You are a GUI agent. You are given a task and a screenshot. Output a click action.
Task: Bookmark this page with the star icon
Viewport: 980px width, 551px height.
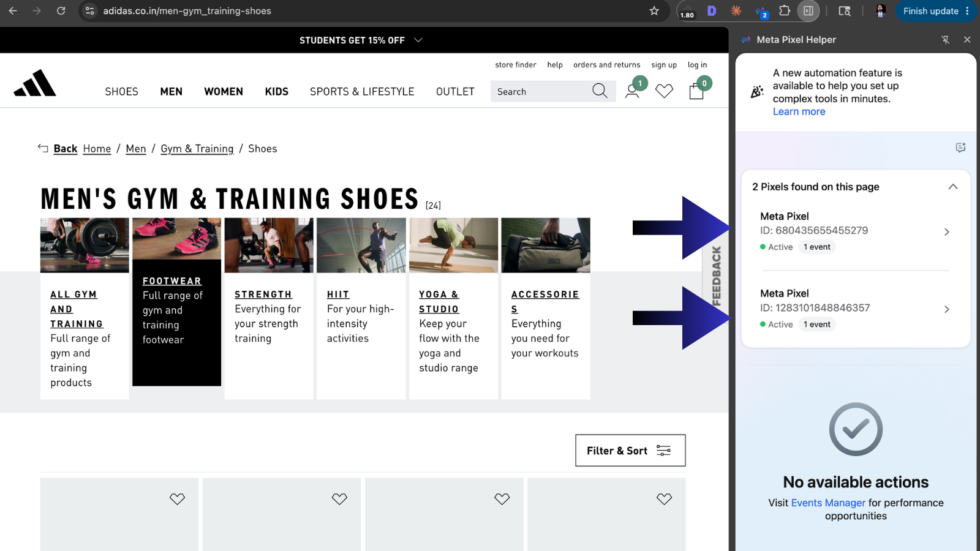tap(654, 11)
